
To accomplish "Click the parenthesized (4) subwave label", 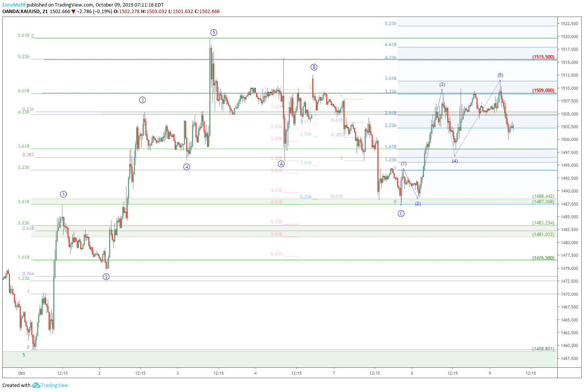I will pyautogui.click(x=455, y=161).
